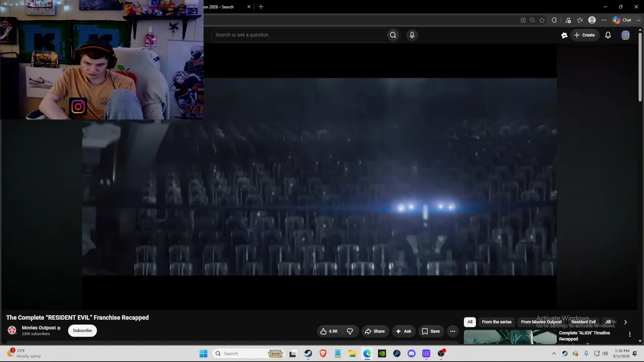Screen dimensions: 644x362
Task: Share the video
Action: point(374,331)
